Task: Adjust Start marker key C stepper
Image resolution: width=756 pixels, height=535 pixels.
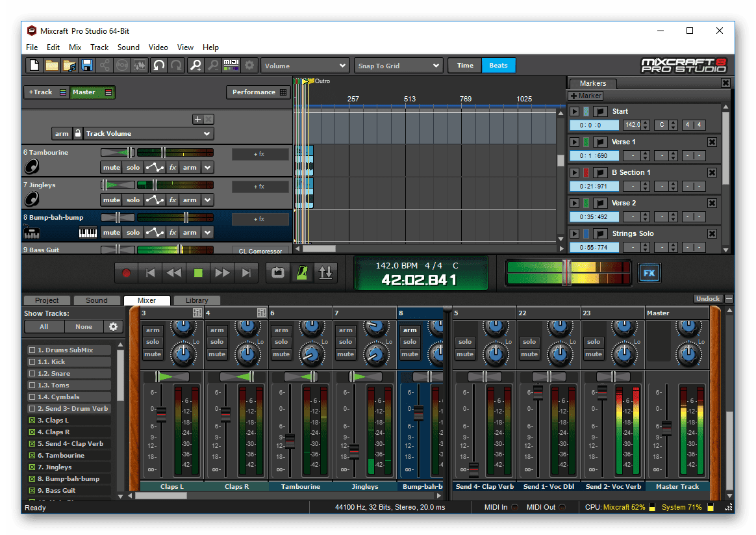Action: [674, 125]
